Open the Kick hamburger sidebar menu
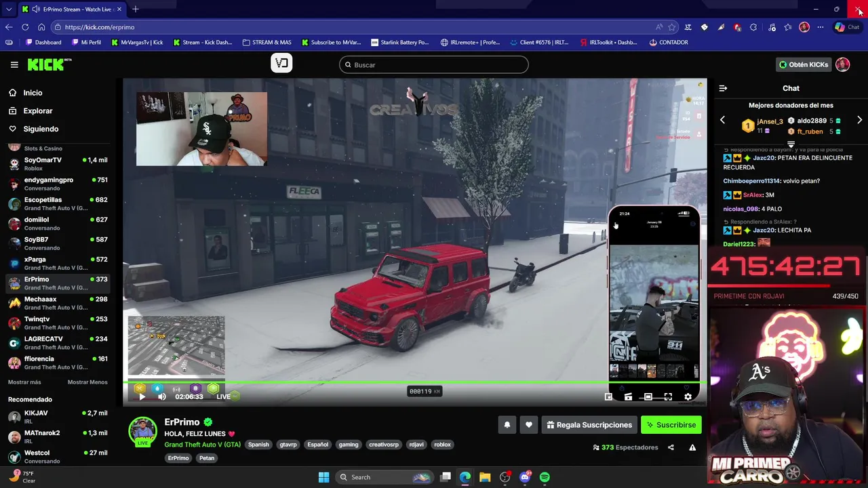 pos(14,64)
